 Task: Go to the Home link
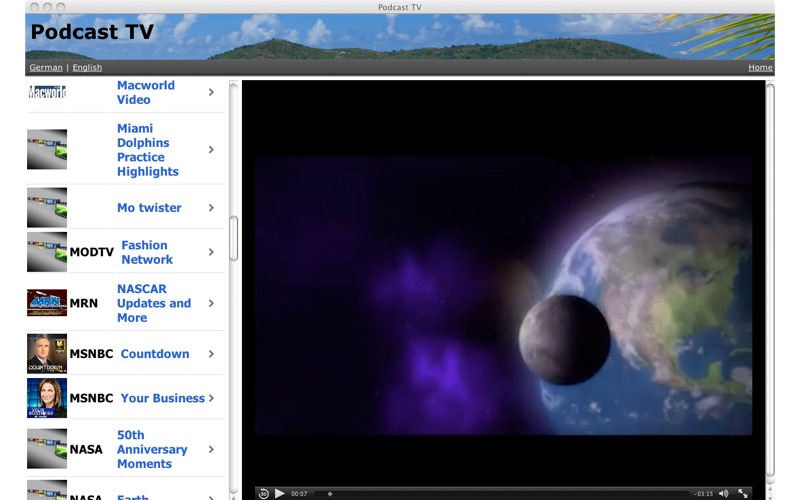point(760,67)
